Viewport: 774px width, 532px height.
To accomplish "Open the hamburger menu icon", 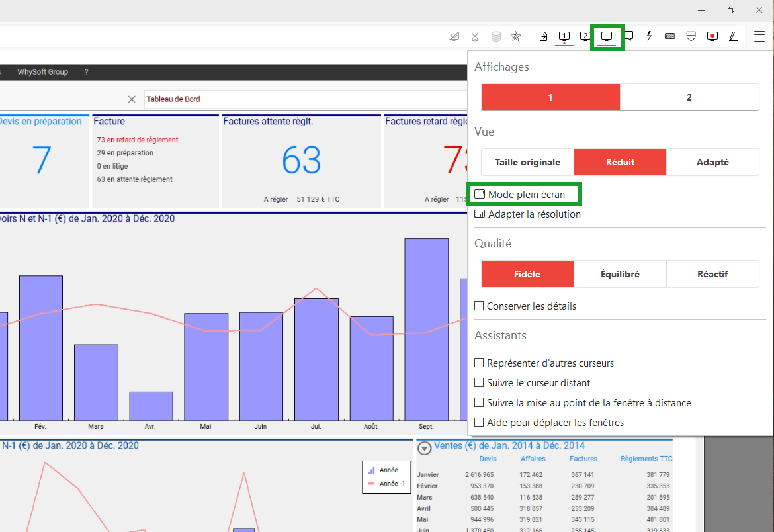I will tap(759, 36).
